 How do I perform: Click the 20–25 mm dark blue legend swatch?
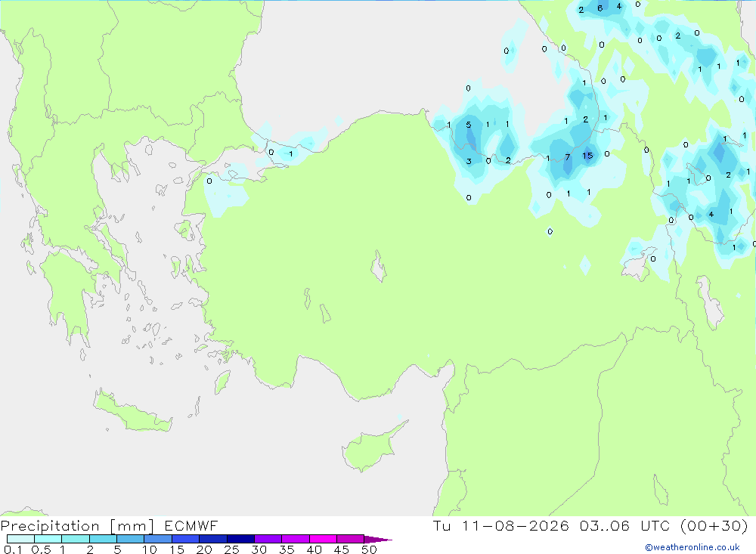(213, 539)
